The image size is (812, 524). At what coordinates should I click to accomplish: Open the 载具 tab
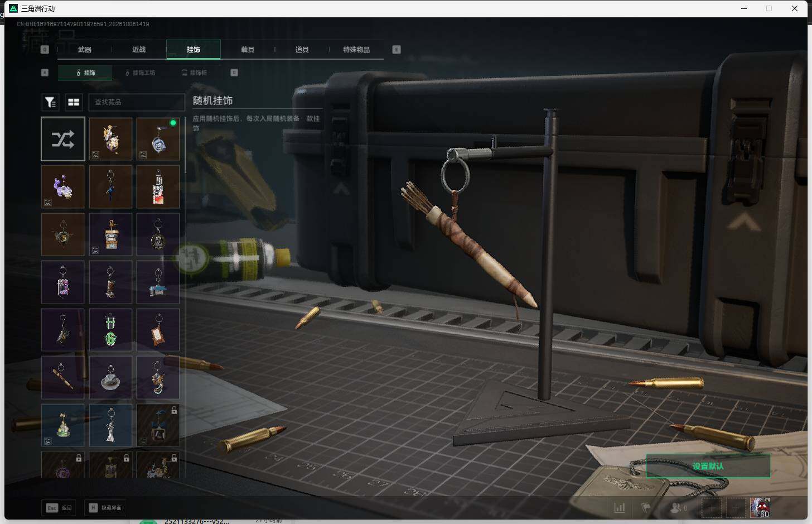[x=248, y=50]
